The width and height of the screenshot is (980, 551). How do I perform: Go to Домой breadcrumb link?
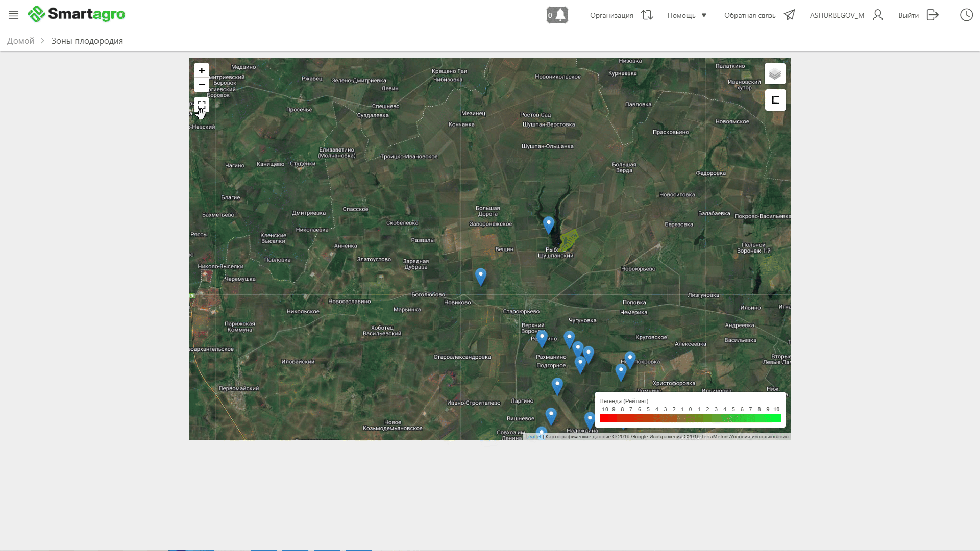pyautogui.click(x=20, y=41)
